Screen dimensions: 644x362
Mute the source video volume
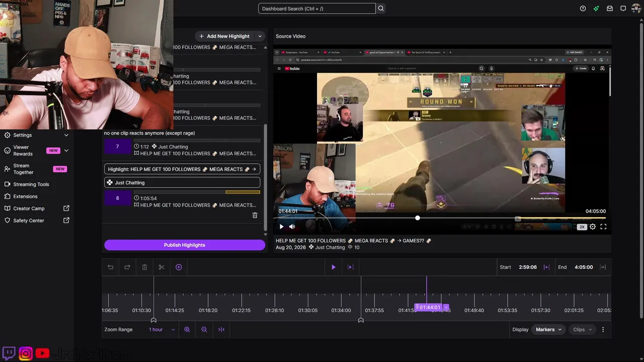(x=292, y=227)
